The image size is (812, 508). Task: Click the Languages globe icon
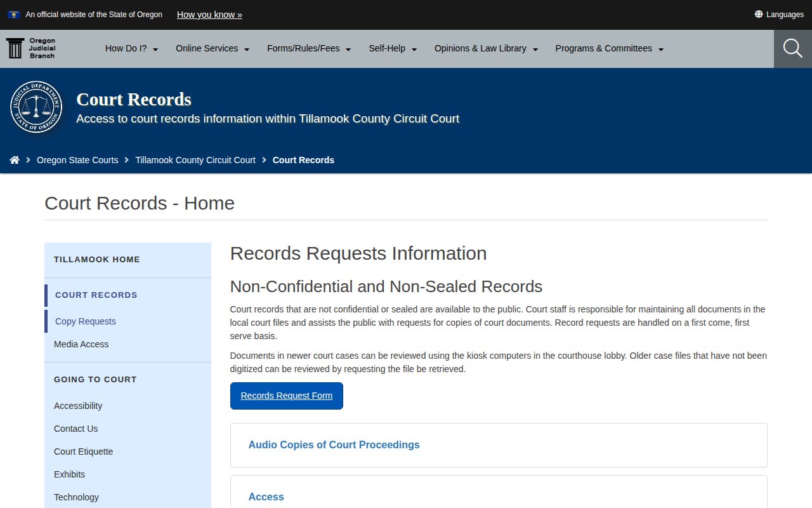click(759, 15)
